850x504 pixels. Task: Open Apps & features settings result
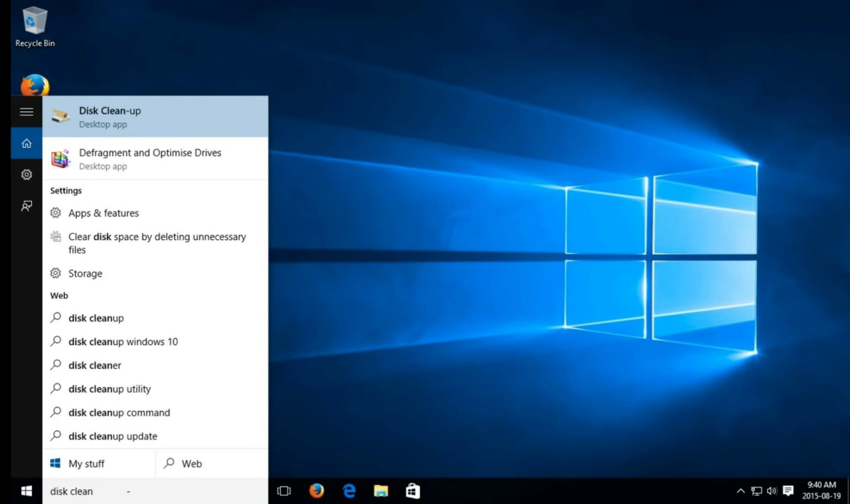104,213
